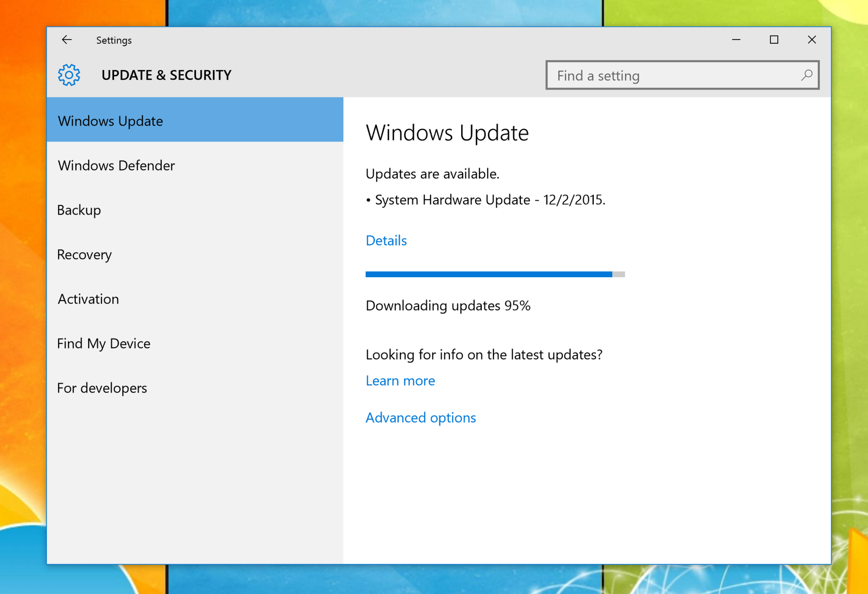Open Learn more about latest updates
Viewport: 868px width, 594px height.
point(401,379)
